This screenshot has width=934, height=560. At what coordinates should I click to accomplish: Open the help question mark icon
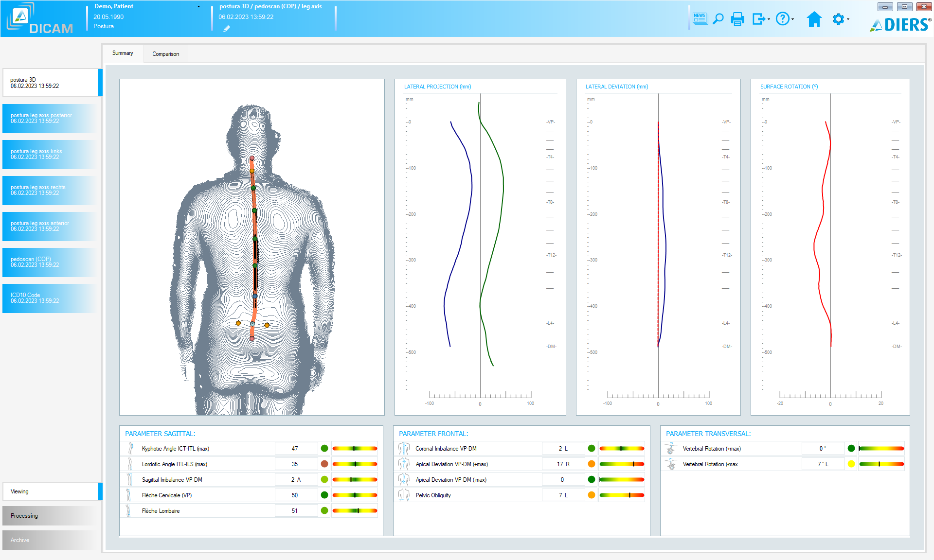(782, 19)
